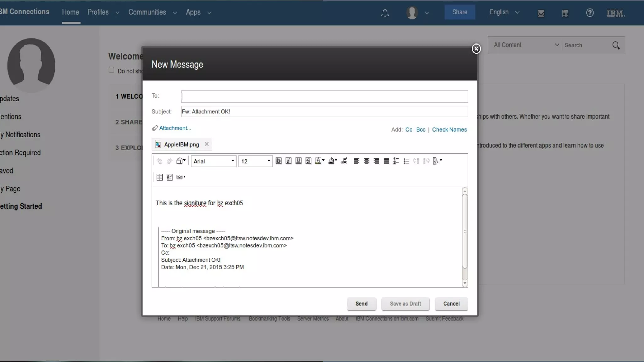The height and width of the screenshot is (362, 644).
Task: Send the message
Action: tap(362, 304)
